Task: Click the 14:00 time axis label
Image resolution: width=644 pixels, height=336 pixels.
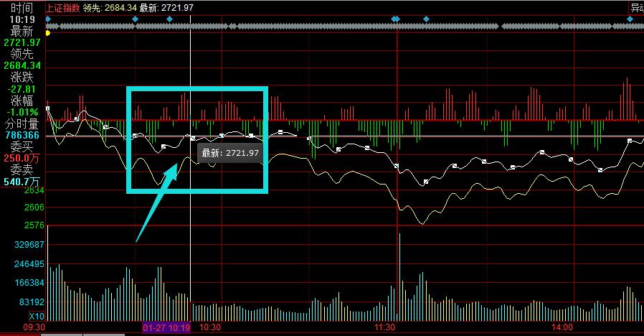Action: coord(562,327)
